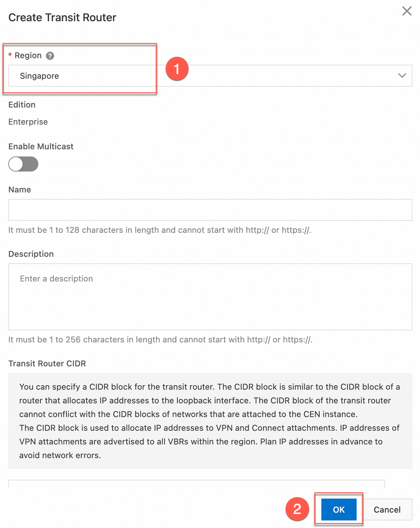The width and height of the screenshot is (420, 528).
Task: Click the Enable Multicast label text
Action: point(41,147)
